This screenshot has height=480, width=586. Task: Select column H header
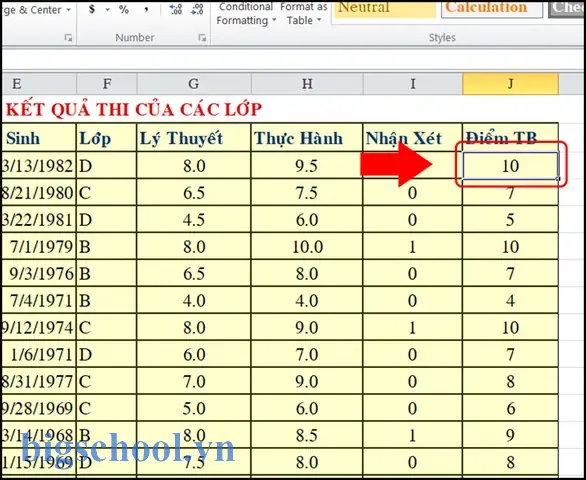coord(307,84)
